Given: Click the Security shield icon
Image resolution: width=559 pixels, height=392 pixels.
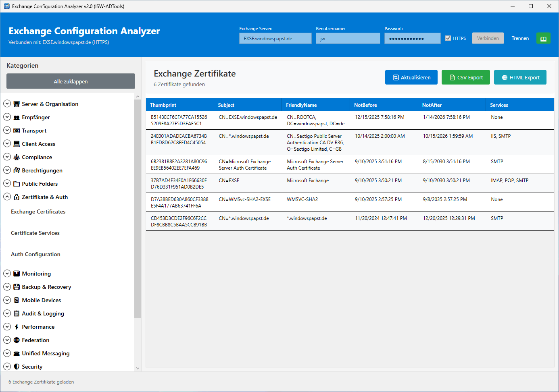Looking at the screenshot, I should (17, 367).
